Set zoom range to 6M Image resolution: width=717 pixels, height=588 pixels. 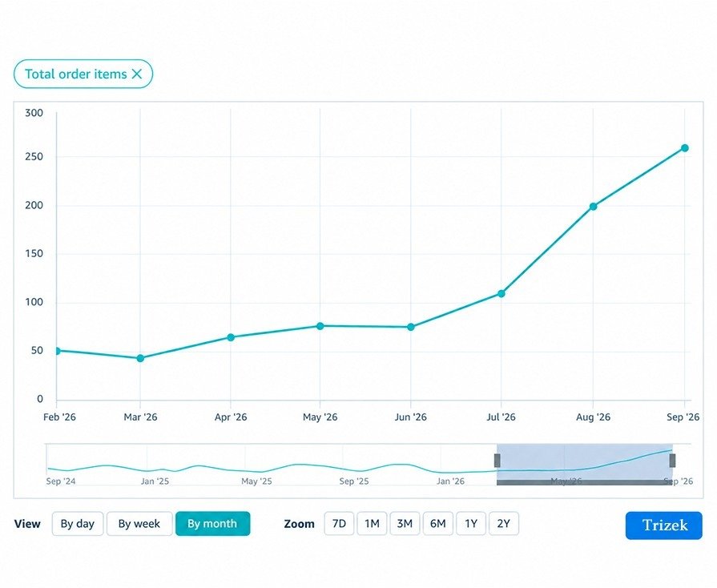pyautogui.click(x=437, y=524)
